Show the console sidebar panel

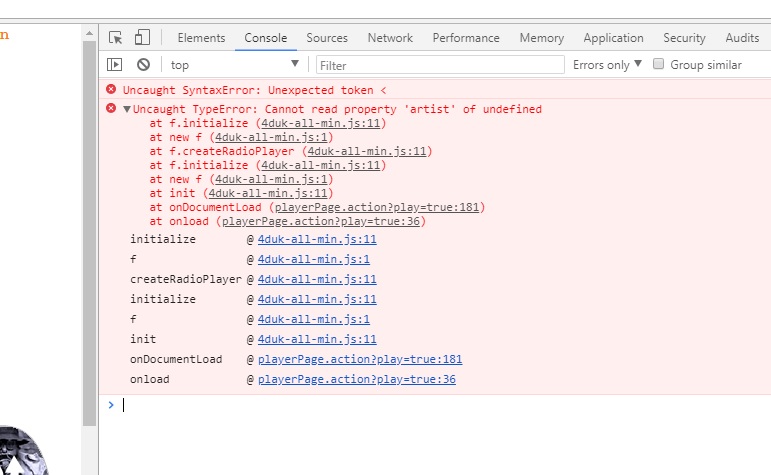pos(115,65)
